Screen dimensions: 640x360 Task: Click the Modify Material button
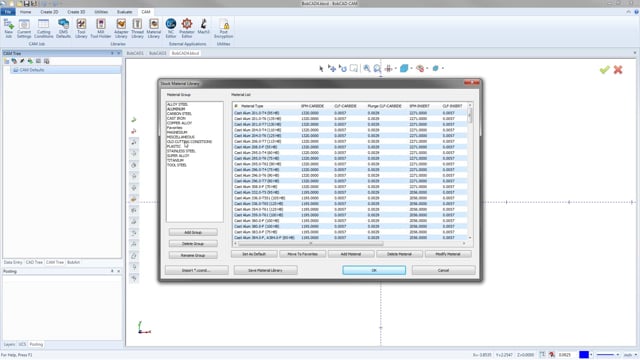[448, 254]
